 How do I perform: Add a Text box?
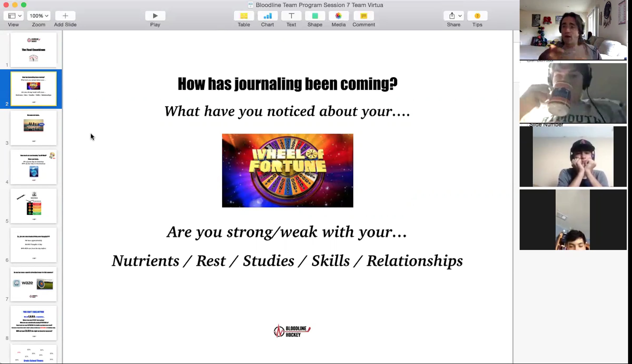[291, 16]
